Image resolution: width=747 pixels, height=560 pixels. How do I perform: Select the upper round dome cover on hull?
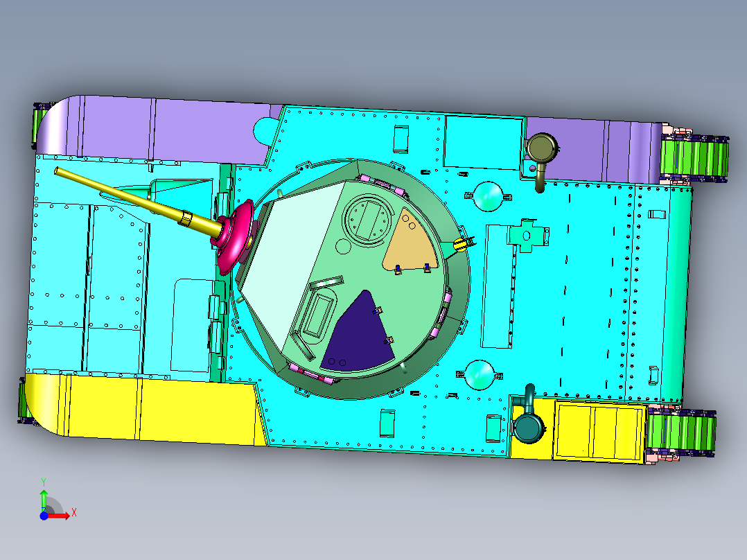point(488,196)
